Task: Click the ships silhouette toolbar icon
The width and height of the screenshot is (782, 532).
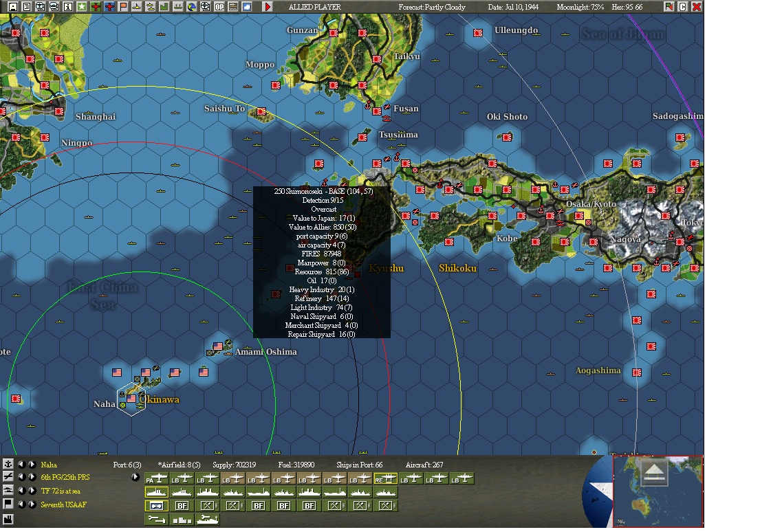Action: (178, 7)
